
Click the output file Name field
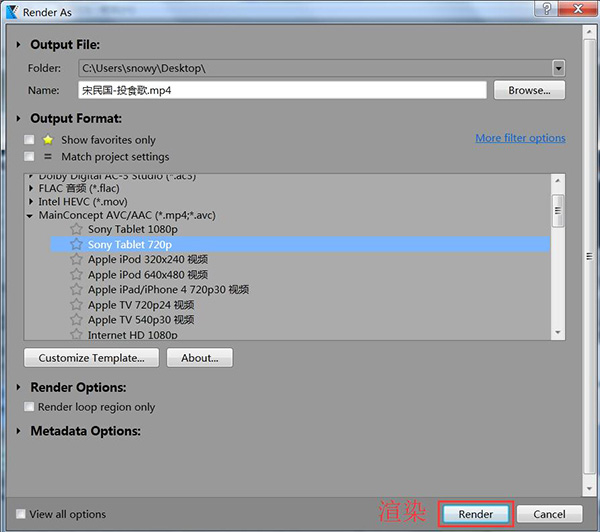pos(282,90)
